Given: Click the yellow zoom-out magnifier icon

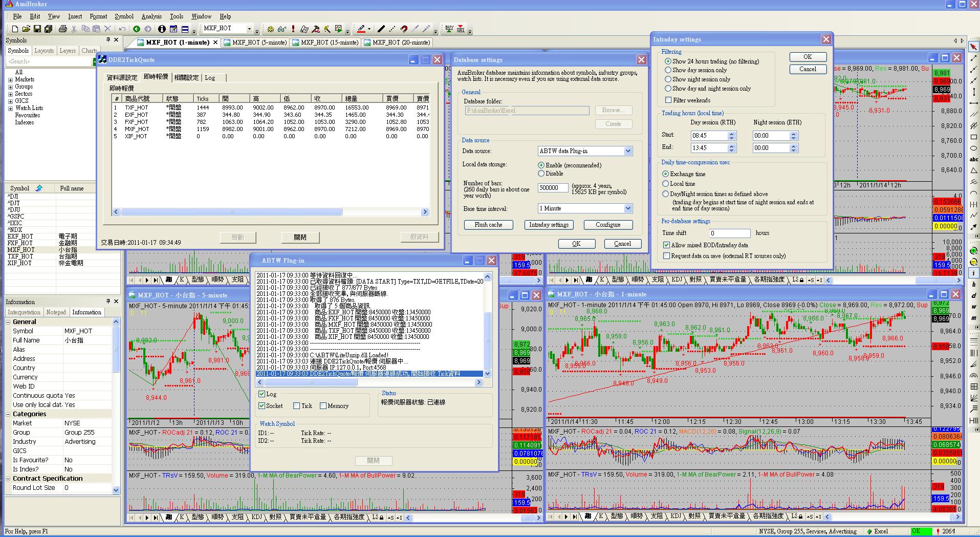Looking at the screenshot, I should (x=974, y=262).
